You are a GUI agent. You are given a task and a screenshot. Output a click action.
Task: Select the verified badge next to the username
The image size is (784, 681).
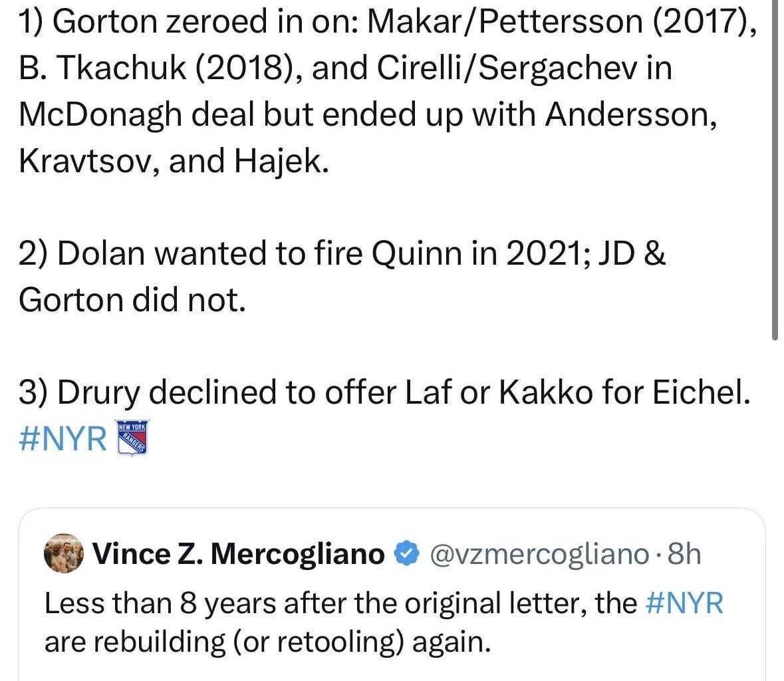pyautogui.click(x=406, y=553)
